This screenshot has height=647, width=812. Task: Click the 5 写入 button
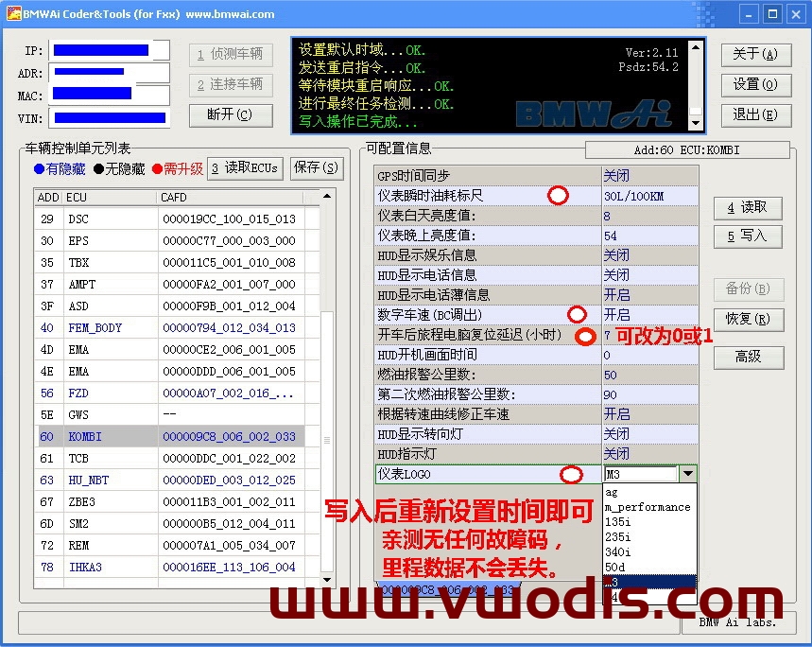click(747, 236)
